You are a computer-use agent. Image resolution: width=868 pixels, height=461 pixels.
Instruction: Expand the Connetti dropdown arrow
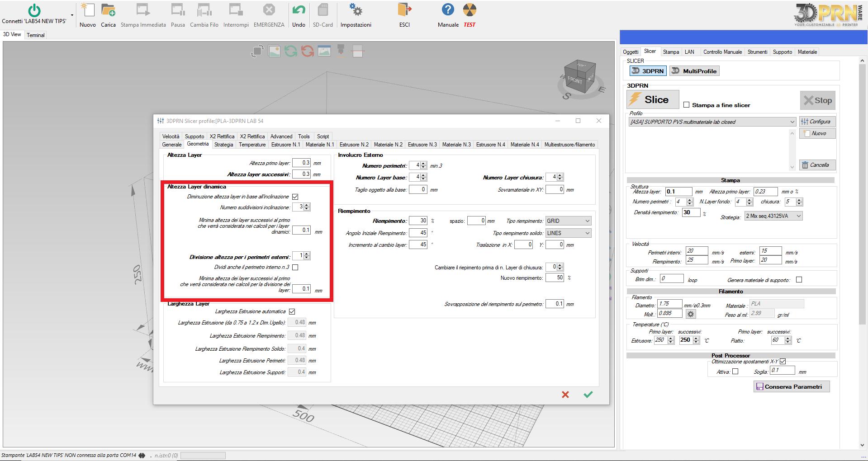pyautogui.click(x=72, y=15)
